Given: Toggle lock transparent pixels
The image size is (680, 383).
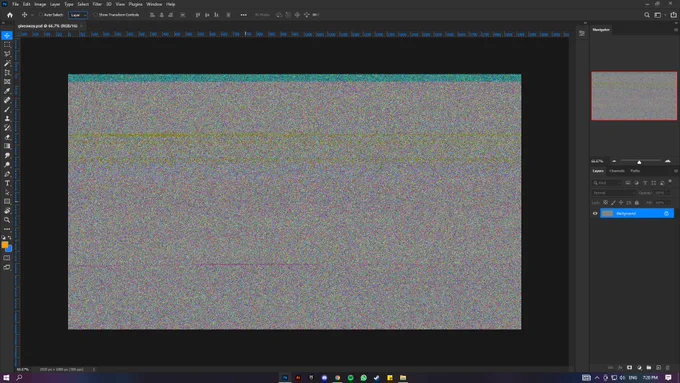Looking at the screenshot, I should pos(605,203).
